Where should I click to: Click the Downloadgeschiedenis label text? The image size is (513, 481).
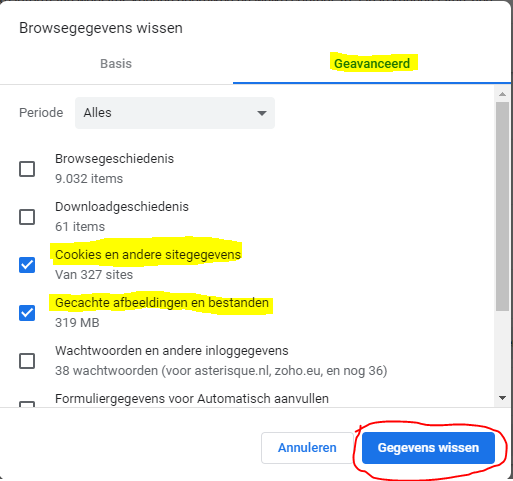122,207
